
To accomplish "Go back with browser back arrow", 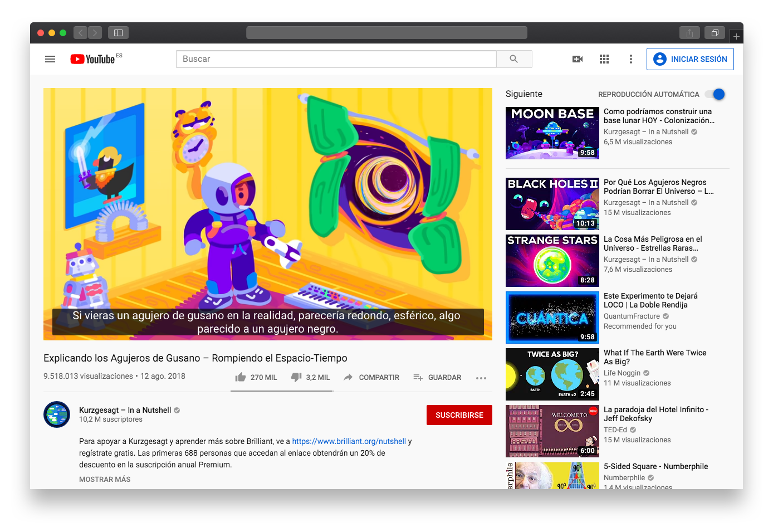I will [80, 33].
